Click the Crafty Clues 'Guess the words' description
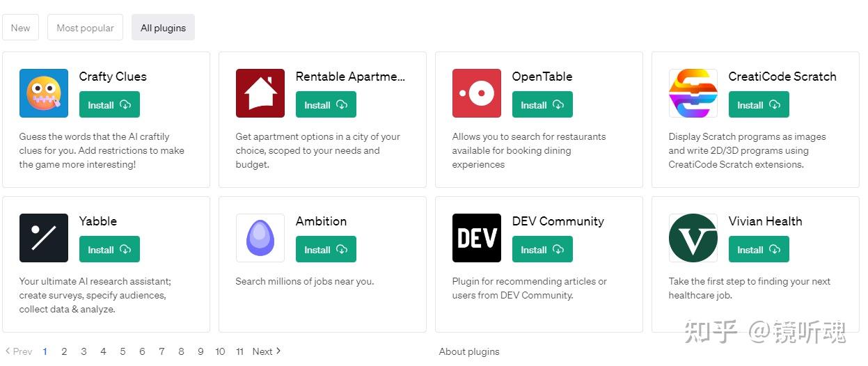Viewport: 868px width, 366px height. (x=102, y=150)
